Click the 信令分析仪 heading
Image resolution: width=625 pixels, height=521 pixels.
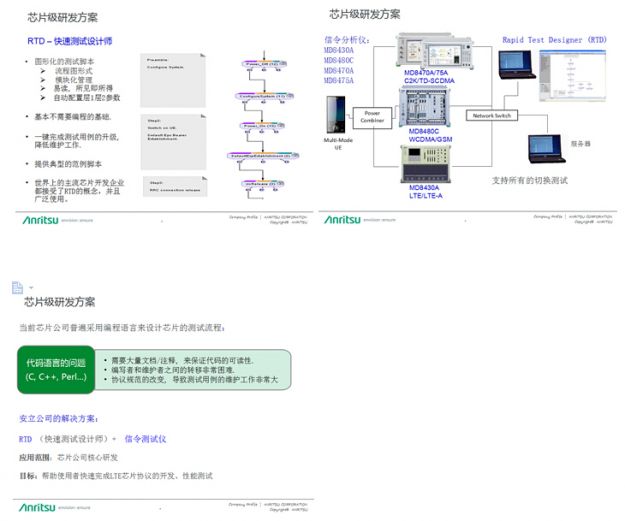point(347,40)
